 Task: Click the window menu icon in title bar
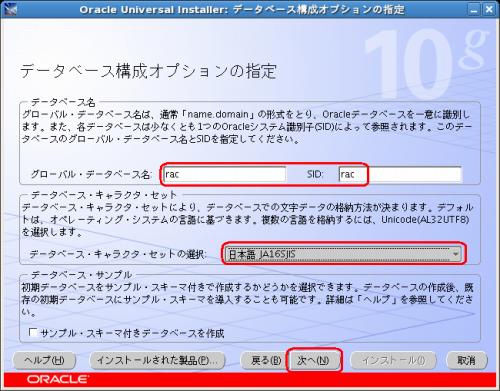(x=10, y=9)
